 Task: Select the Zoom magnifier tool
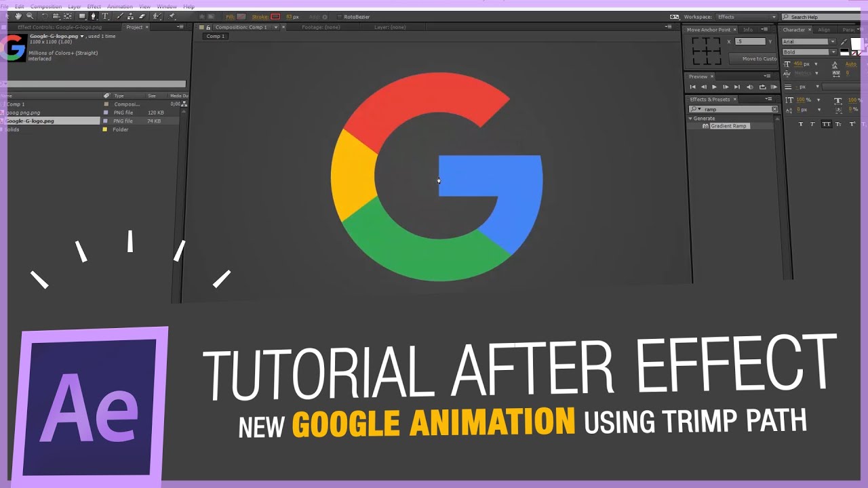click(30, 16)
